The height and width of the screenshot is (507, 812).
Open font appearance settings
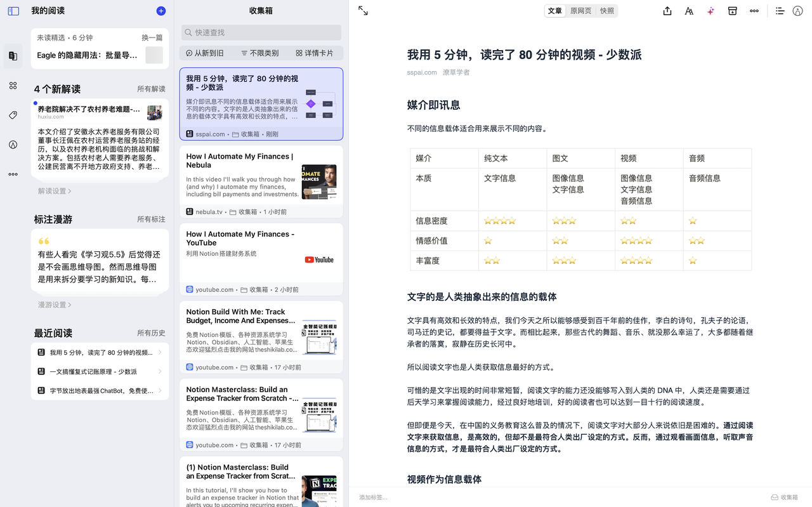[689, 11]
